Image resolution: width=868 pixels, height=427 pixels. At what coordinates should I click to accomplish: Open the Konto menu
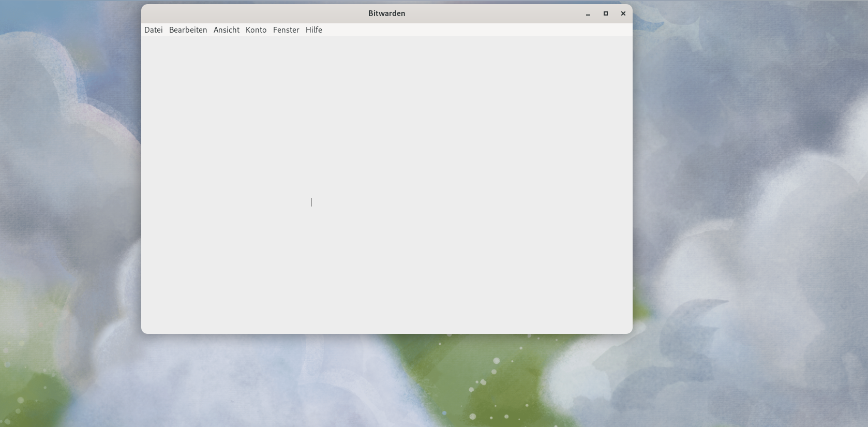(256, 30)
